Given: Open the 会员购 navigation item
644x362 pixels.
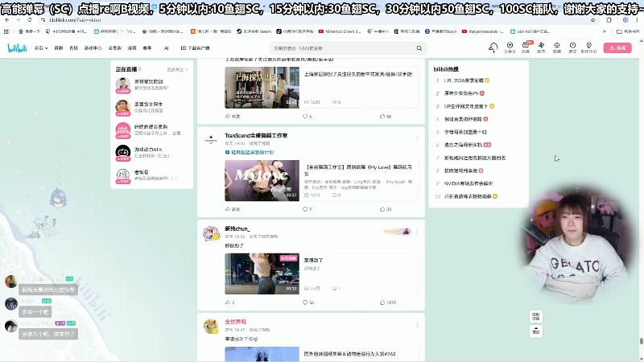Looking at the screenshot, I should tap(114, 48).
